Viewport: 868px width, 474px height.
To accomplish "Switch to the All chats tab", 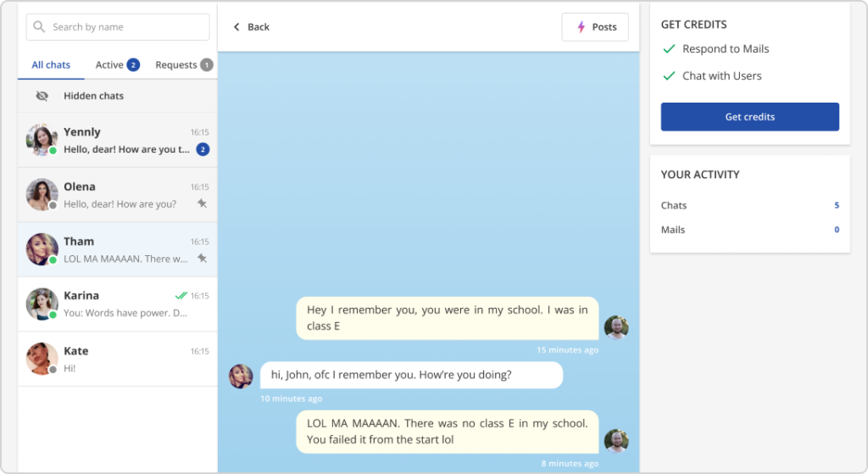I will [51, 65].
